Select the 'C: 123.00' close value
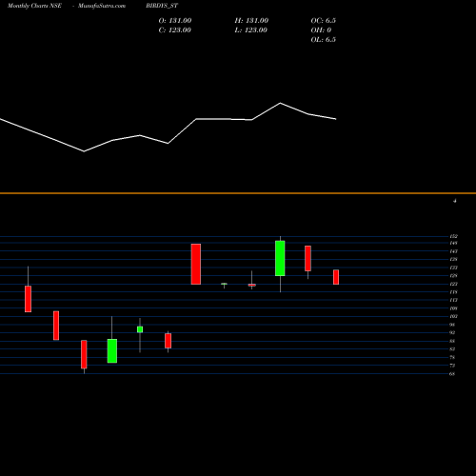The width and height of the screenshot is (476, 476). 175,30
